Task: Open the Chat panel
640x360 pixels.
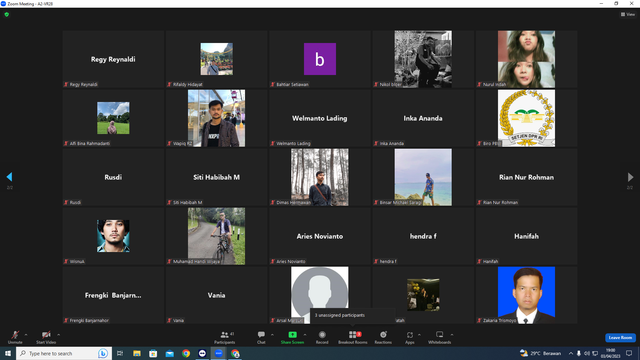Action: (x=261, y=337)
